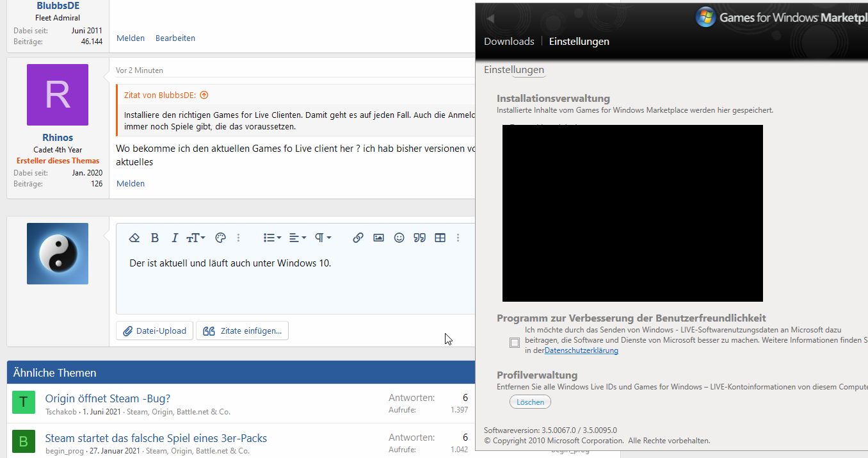Image resolution: width=868 pixels, height=458 pixels.
Task: Click the Zitate einfügen button
Action: 242,331
